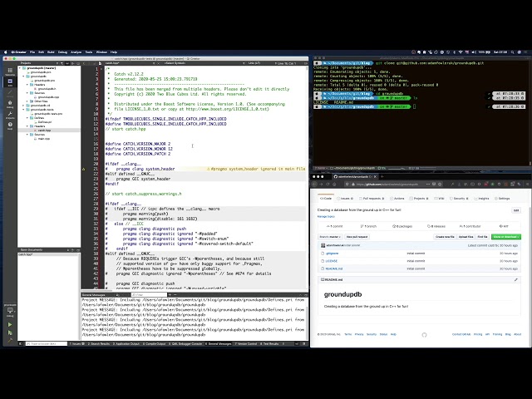Switch to the Compile Output pane tab
This screenshot has width=532, height=399.
click(154, 343)
